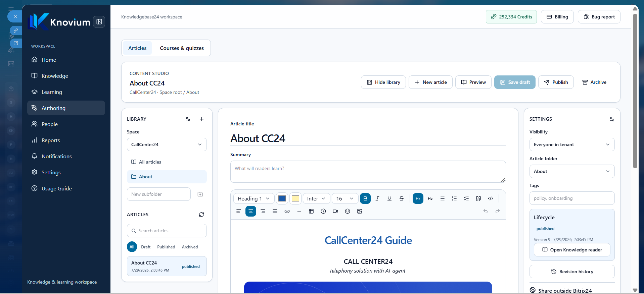The height and width of the screenshot is (294, 644).
Task: Open the emoji picker
Action: pyautogui.click(x=348, y=211)
